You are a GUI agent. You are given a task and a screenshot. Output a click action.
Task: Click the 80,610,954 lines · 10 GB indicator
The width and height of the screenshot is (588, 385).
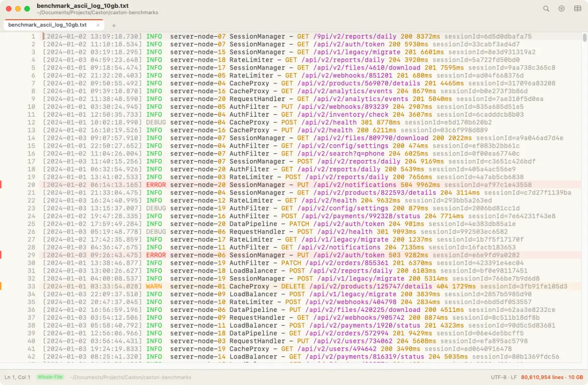552,377
